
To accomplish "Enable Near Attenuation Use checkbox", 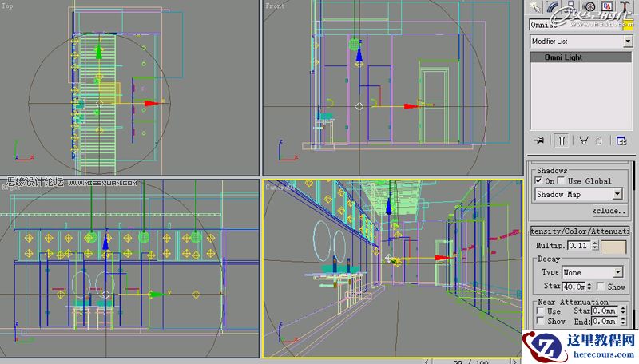I will 541,311.
